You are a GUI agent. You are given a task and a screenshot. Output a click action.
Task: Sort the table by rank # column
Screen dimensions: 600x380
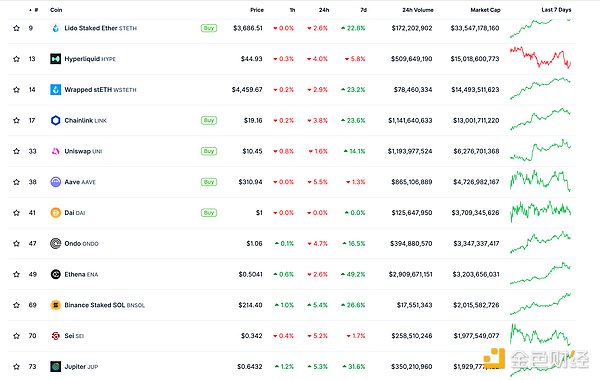34,10
